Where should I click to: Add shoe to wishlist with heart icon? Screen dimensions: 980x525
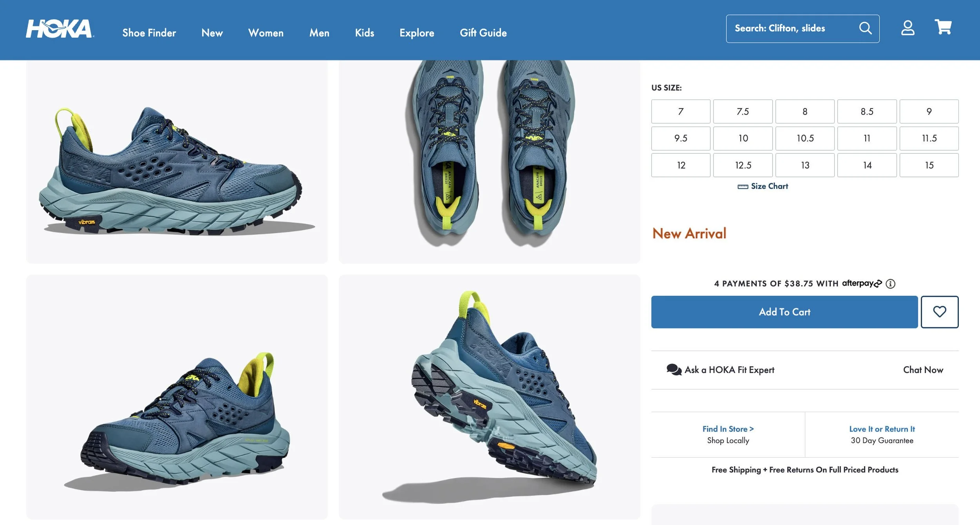(x=939, y=312)
